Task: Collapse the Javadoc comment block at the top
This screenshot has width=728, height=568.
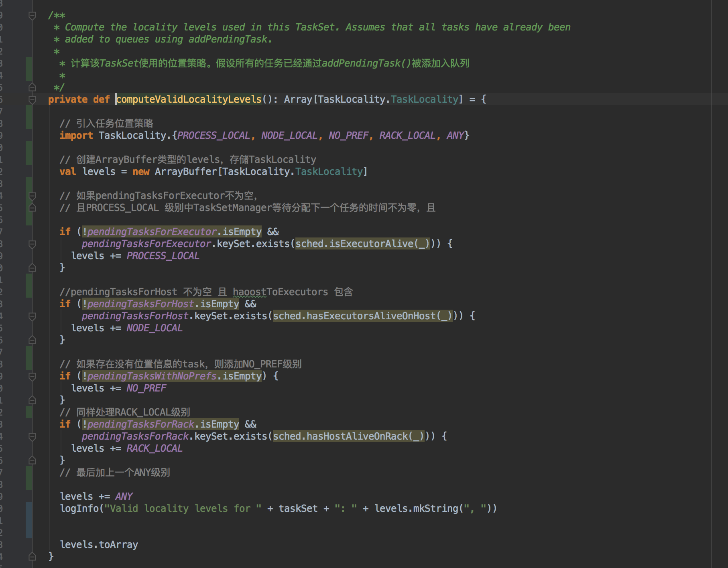Action: click(32, 15)
